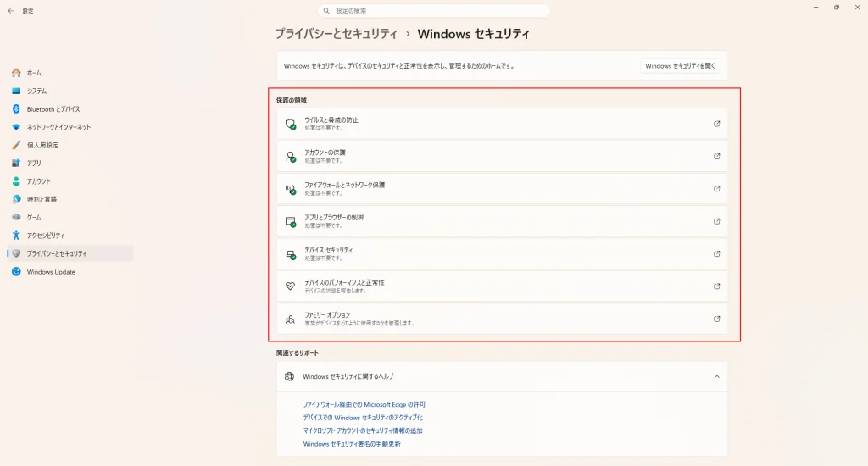Open 個人用設定 in the sidebar

(70, 145)
